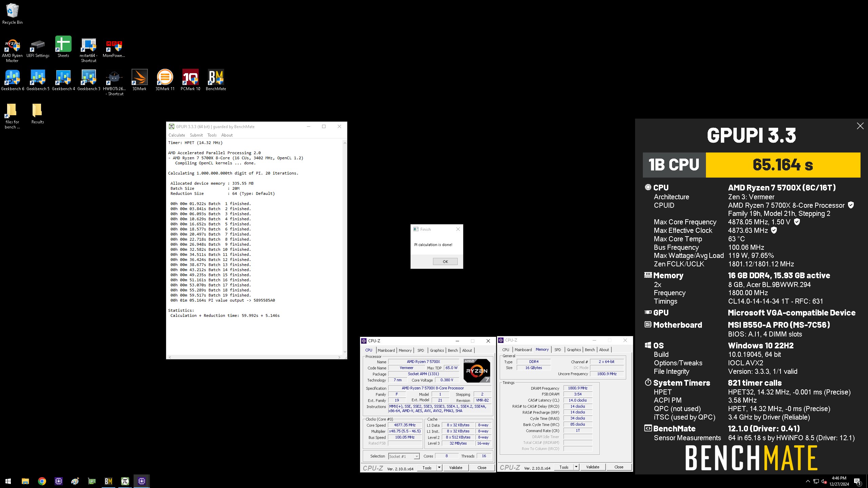Open UEFI Settings desktop shortcut

(x=38, y=48)
